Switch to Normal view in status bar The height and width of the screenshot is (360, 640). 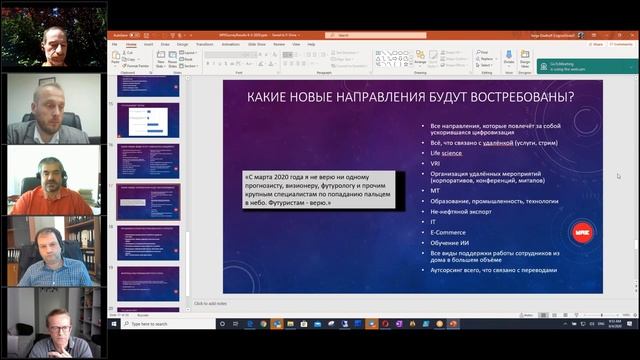click(543, 315)
